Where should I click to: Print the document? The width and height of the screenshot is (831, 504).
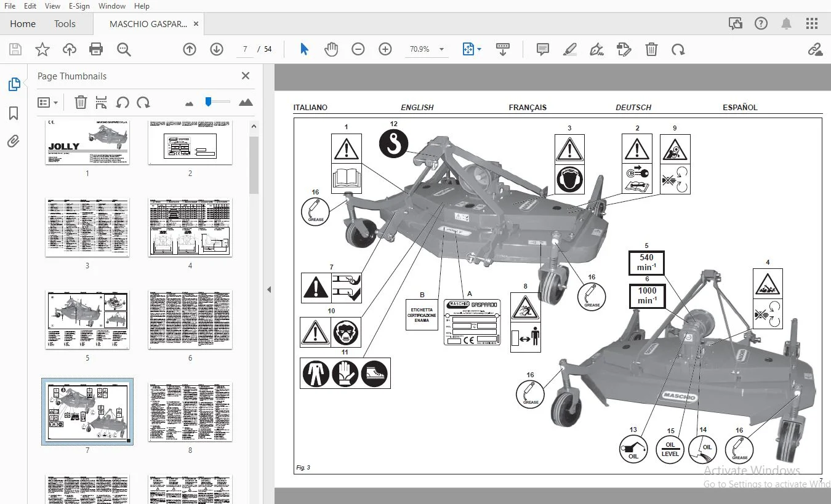[x=96, y=49]
